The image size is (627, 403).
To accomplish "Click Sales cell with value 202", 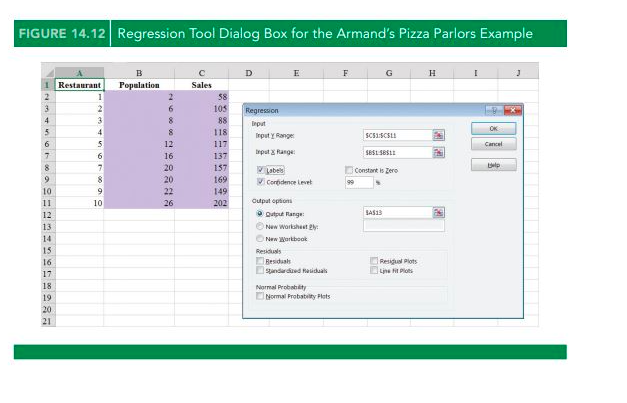I will [202, 203].
